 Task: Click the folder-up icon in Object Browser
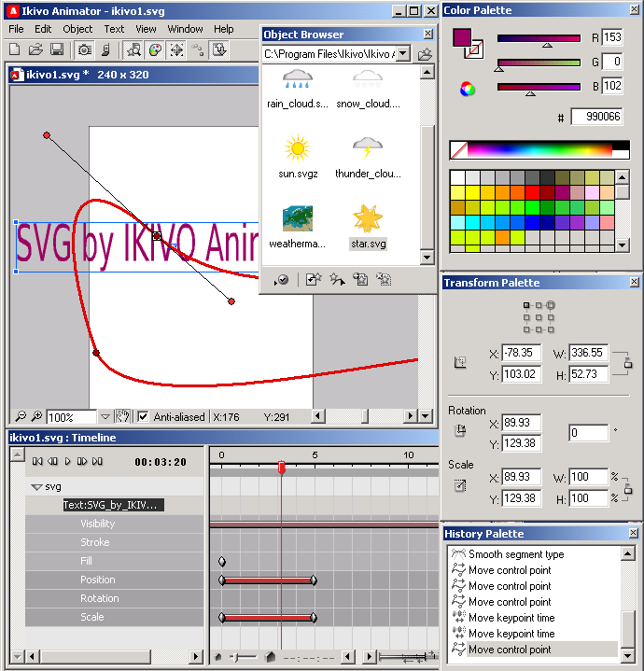[x=425, y=54]
